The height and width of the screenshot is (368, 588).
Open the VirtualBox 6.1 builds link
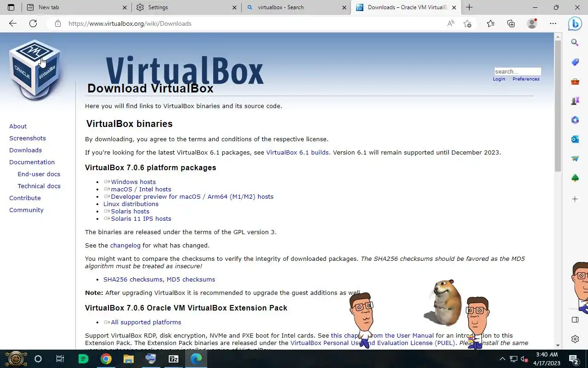point(297,152)
